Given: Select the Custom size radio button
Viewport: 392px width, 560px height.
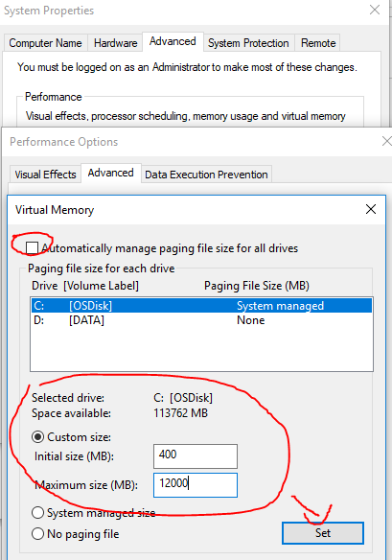Looking at the screenshot, I should pos(37,437).
